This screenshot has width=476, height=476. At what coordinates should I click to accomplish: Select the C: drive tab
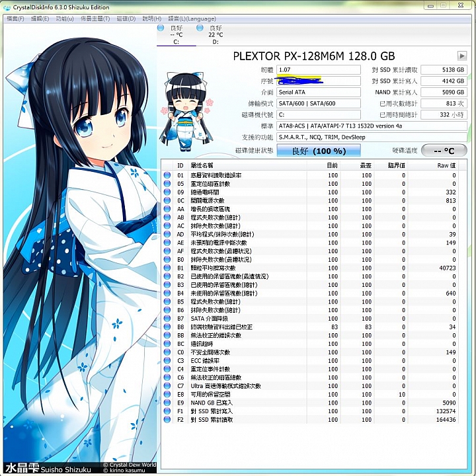pos(176,34)
